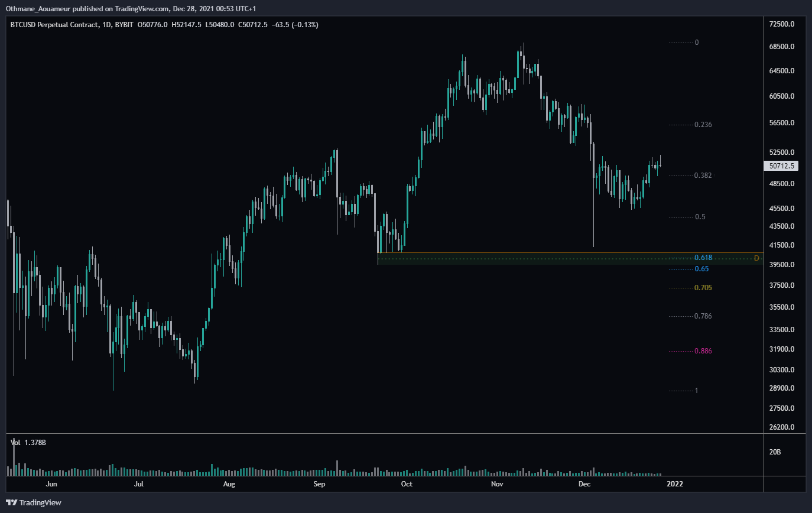Click the H52147.5 high value in header
The image size is (812, 513).
187,25
